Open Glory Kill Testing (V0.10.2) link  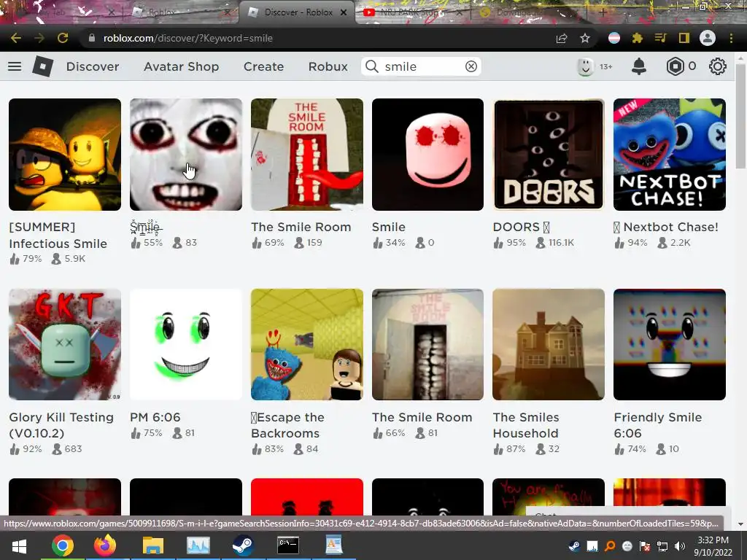tap(61, 425)
